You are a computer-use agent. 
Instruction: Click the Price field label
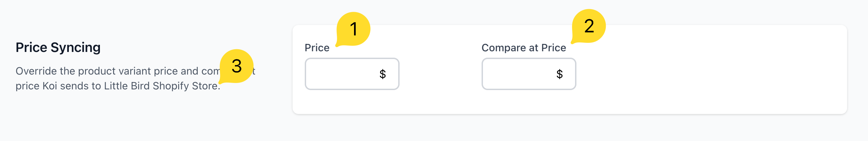[x=317, y=48]
